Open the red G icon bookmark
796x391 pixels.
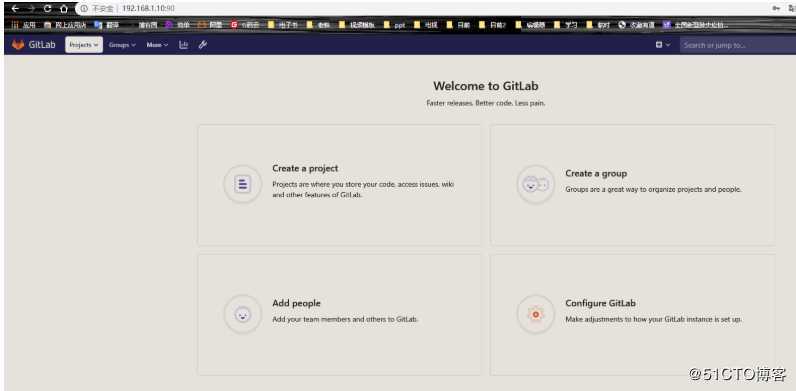click(x=245, y=24)
